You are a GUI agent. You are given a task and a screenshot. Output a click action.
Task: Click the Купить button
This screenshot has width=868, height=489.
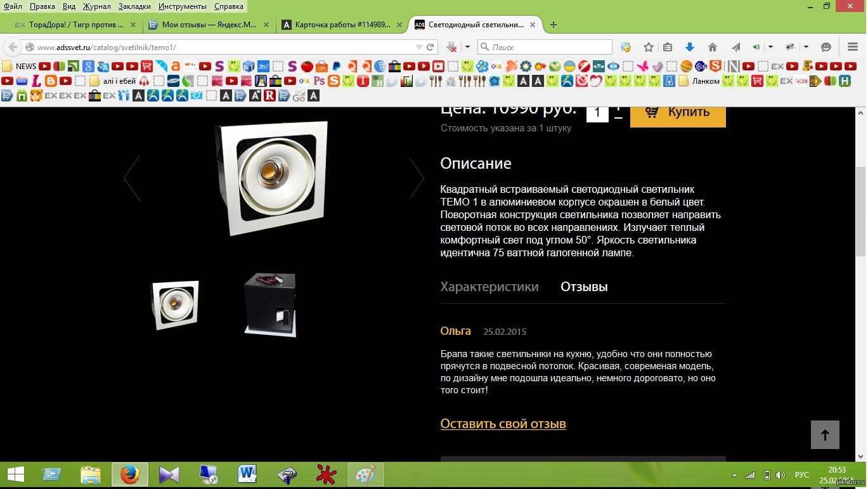[678, 112]
